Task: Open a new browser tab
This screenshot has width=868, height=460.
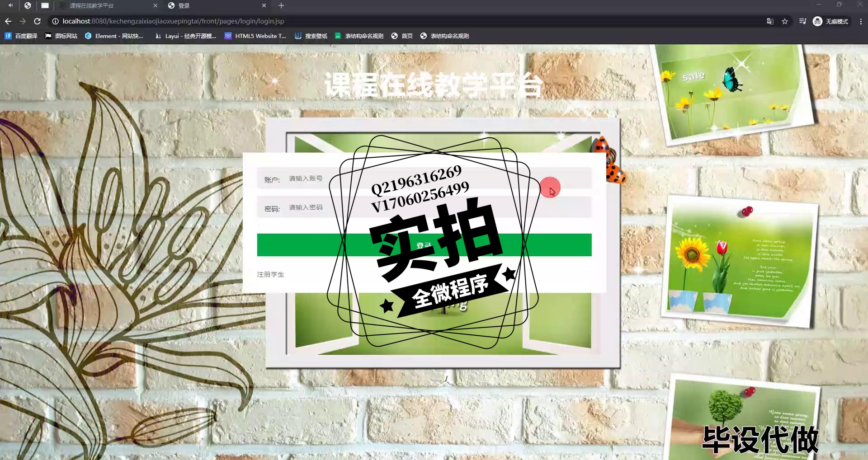Action: (281, 5)
